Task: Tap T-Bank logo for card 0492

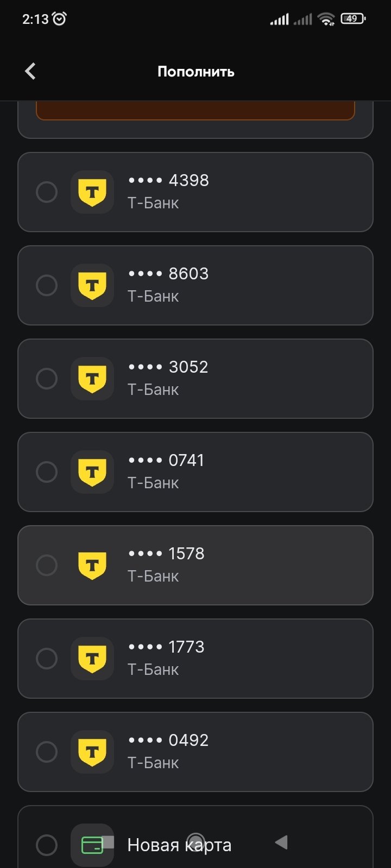Action: 92,752
